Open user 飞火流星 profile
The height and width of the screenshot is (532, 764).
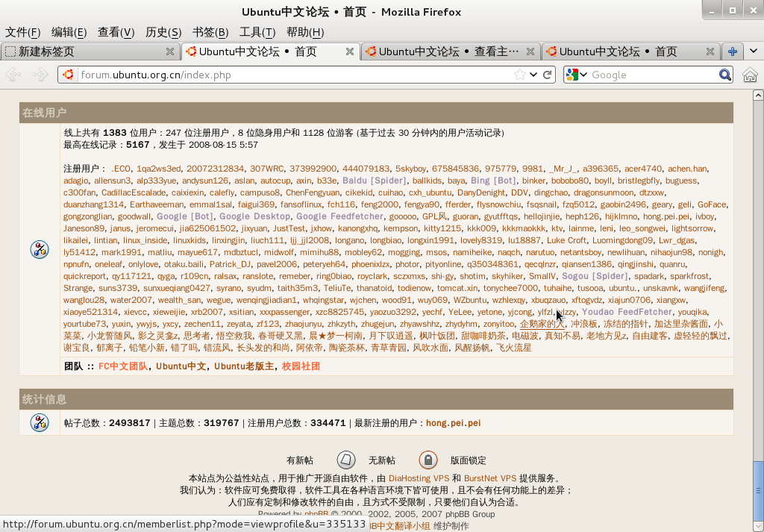coord(513,348)
